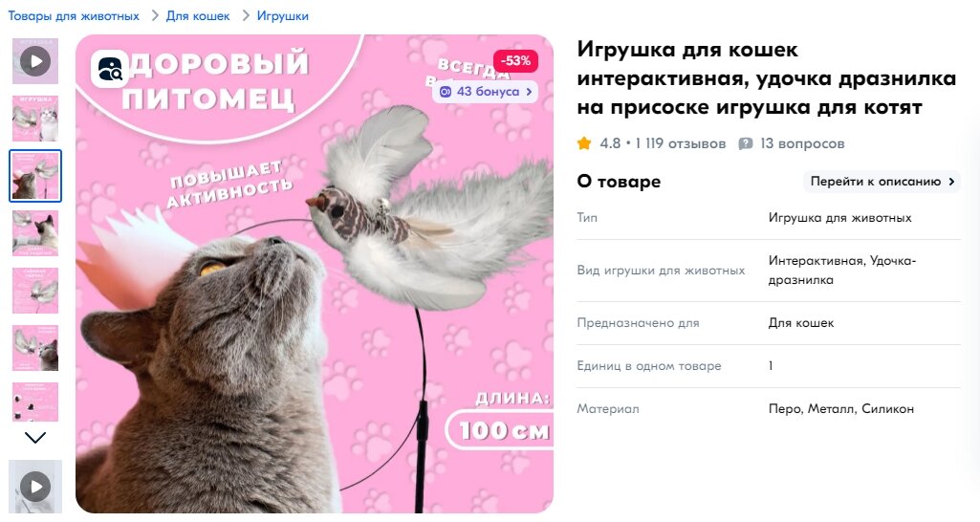Click the questions speech bubble icon
Viewport: 980px width, 522px height.
[x=746, y=143]
